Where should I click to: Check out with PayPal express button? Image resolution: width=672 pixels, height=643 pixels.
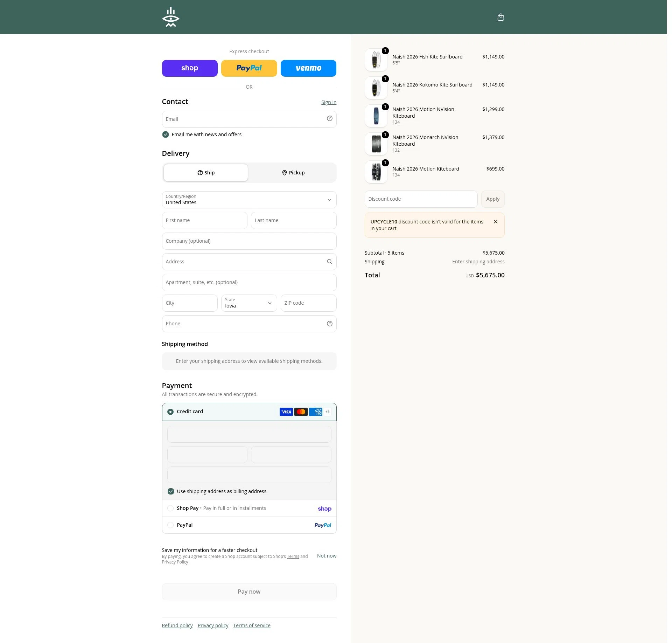(x=249, y=68)
